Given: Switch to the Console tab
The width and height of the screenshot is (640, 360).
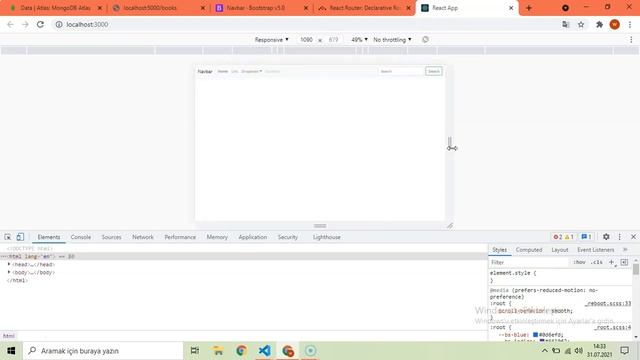Looking at the screenshot, I should pyautogui.click(x=81, y=237).
